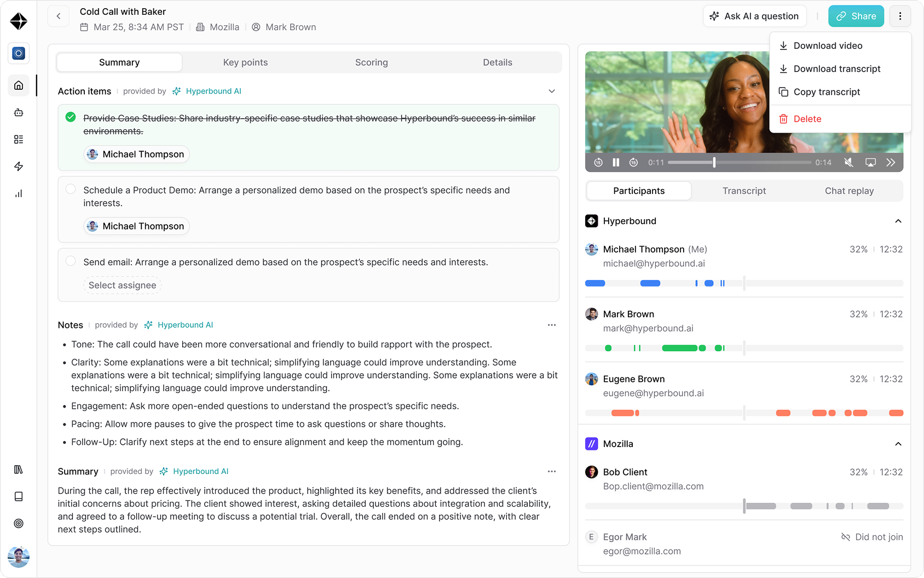924x578 pixels.
Task: Click the Ask AI a question button
Action: click(x=755, y=16)
